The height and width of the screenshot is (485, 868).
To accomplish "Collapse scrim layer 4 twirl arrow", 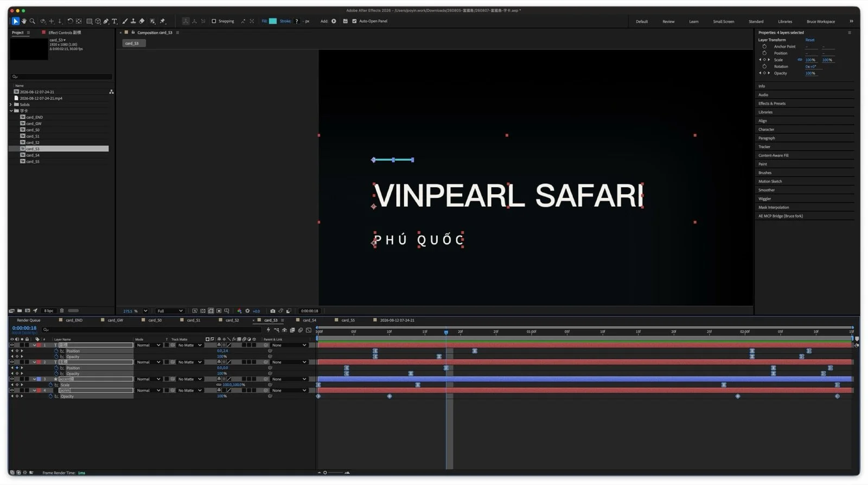I will [x=35, y=391].
